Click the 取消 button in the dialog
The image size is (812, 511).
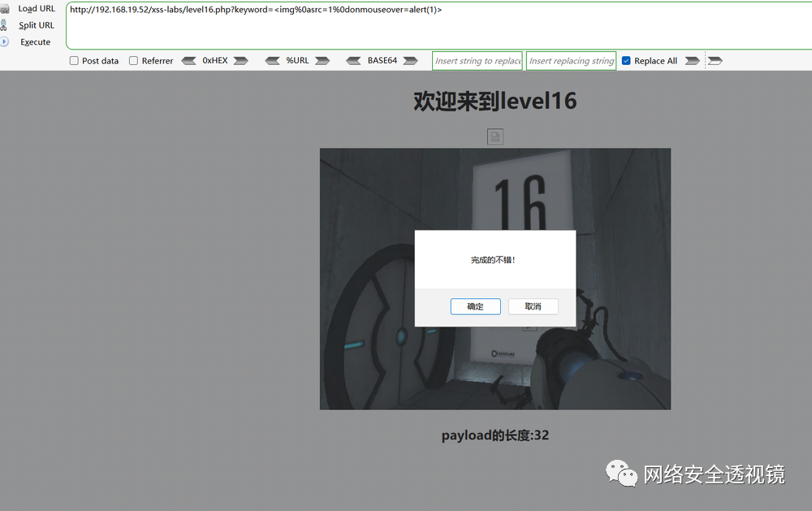[x=533, y=306]
